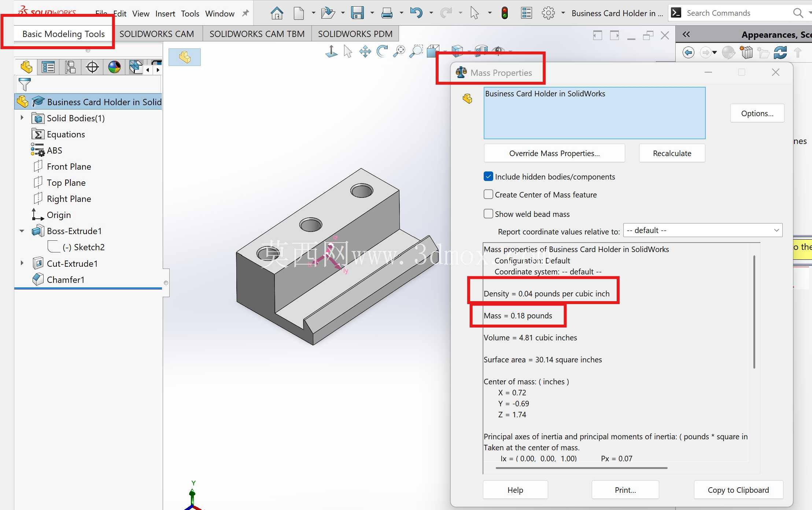Click the tree filter funnel icon
Image resolution: width=812 pixels, height=510 pixels.
tap(25, 84)
